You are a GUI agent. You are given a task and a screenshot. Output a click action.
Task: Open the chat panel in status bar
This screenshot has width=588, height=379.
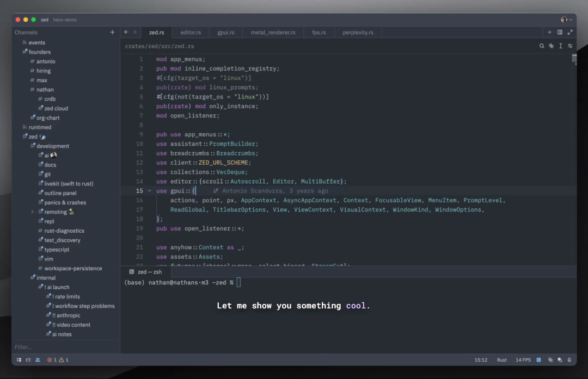[560, 360]
